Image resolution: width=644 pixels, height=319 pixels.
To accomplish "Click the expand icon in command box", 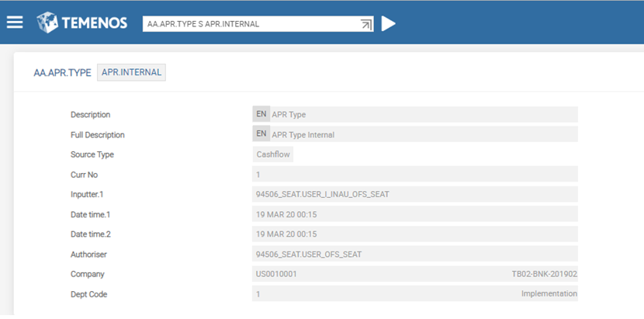I will click(x=366, y=24).
